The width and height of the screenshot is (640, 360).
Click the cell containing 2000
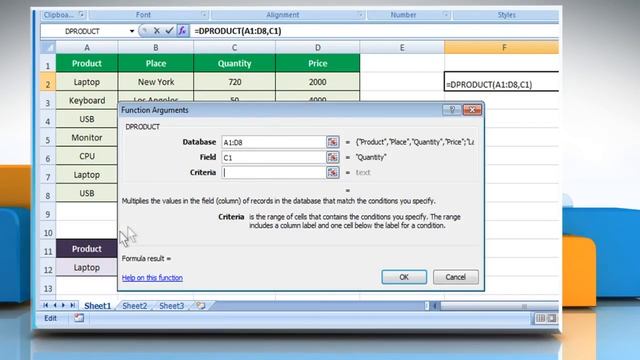pyautogui.click(x=318, y=82)
